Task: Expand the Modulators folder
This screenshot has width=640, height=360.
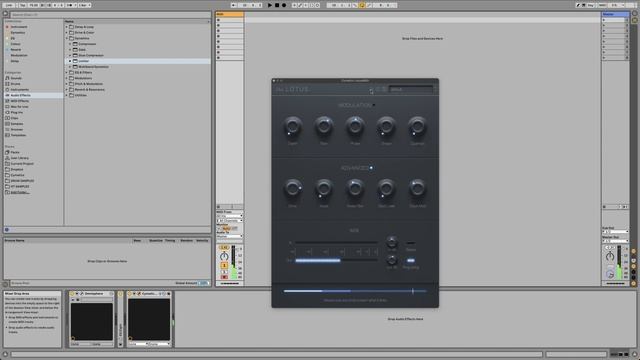Action: point(67,78)
